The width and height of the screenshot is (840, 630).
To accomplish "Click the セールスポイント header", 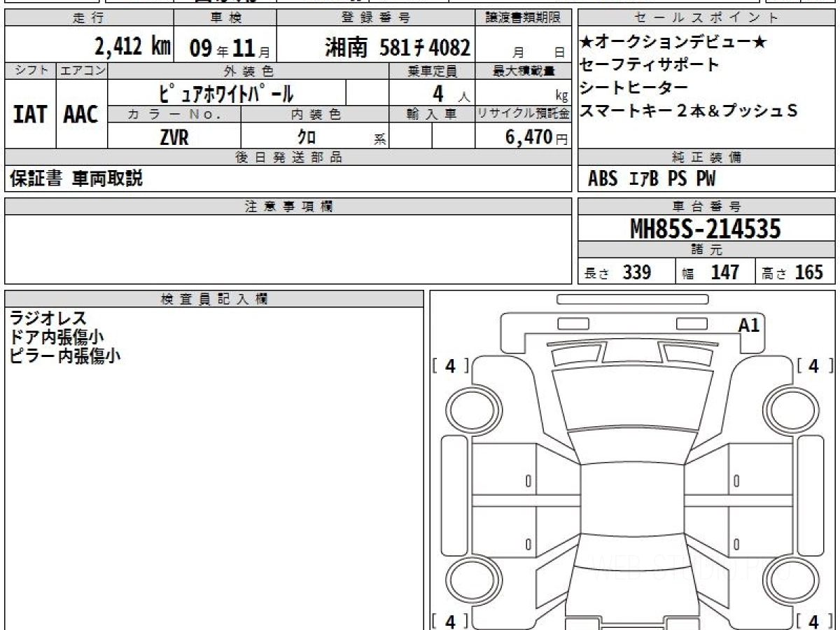I will [x=707, y=18].
